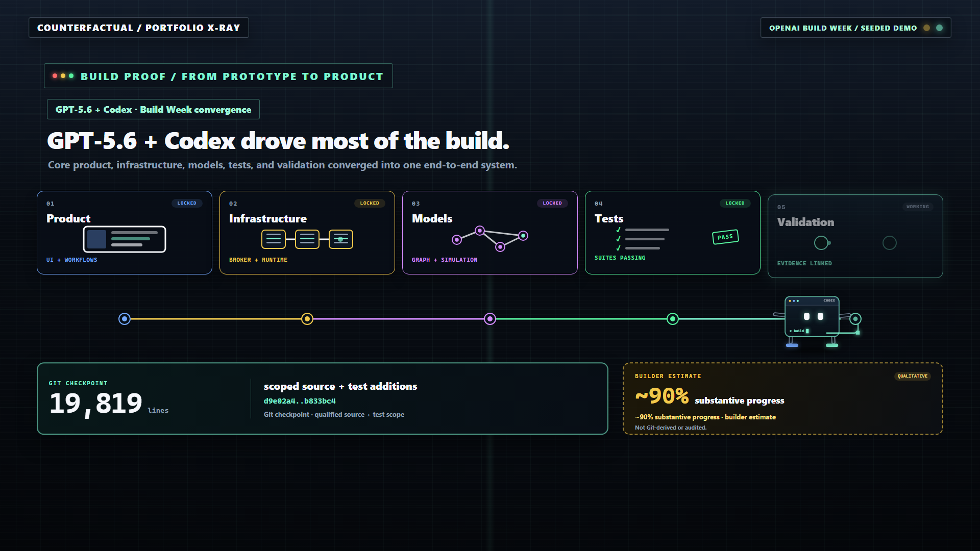This screenshot has width=980, height=551.
Task: Select the blue first timeline node
Action: click(125, 319)
